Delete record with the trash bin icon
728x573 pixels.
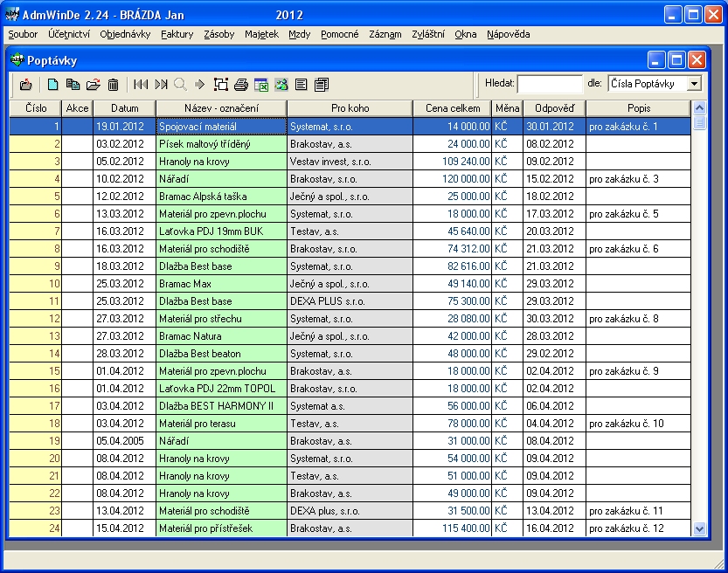coord(113,85)
